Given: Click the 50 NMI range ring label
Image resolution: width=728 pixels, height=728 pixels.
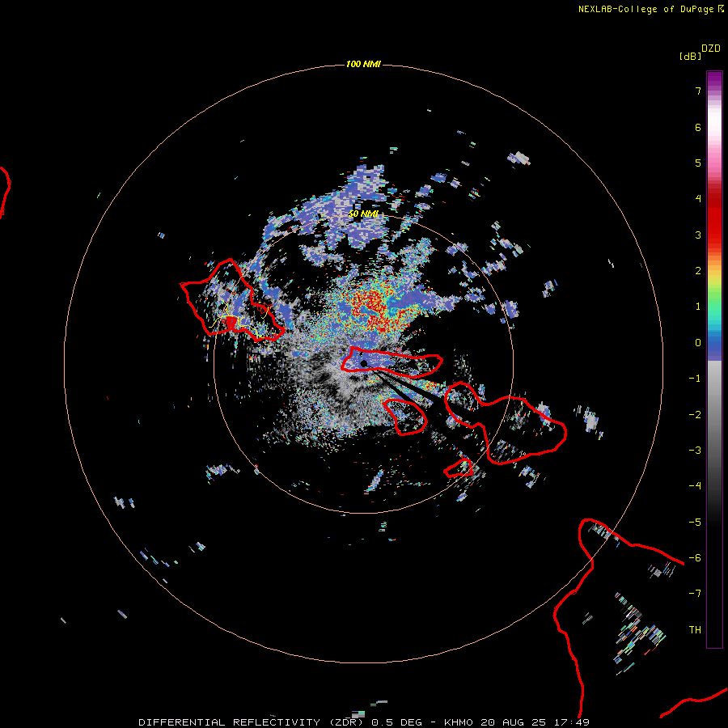Looking at the screenshot, I should point(363,214).
